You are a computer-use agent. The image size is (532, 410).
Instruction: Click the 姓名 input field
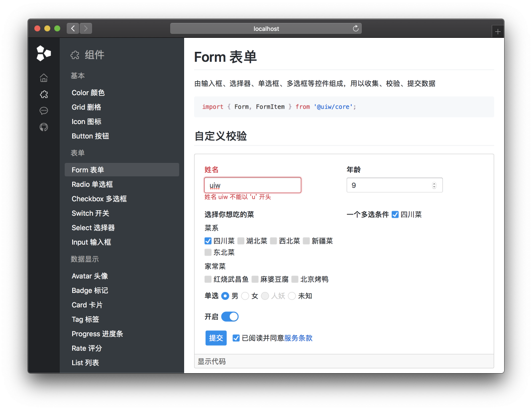point(253,185)
